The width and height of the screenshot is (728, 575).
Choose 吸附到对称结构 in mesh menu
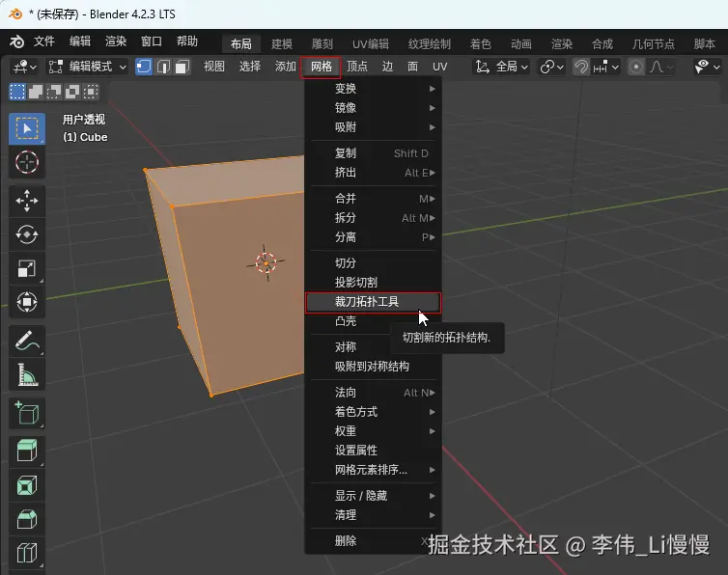(373, 367)
